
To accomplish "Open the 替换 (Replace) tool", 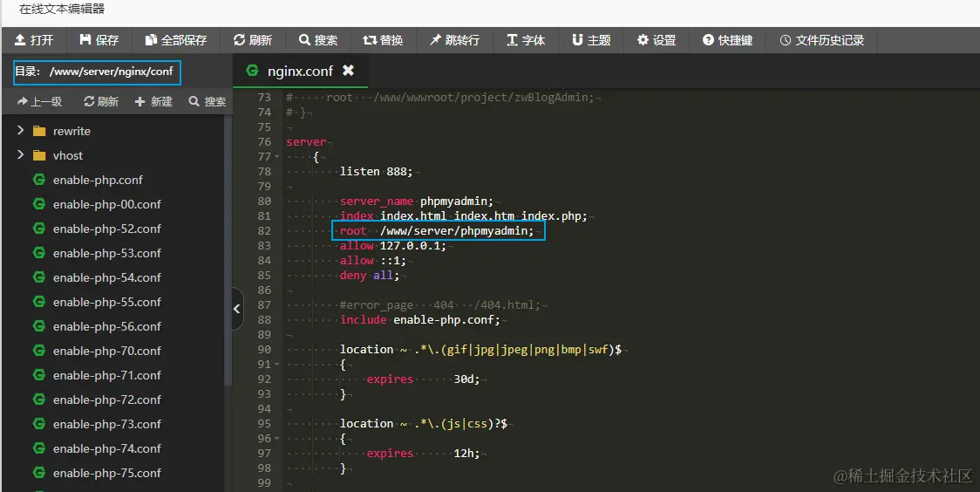I will 383,40.
